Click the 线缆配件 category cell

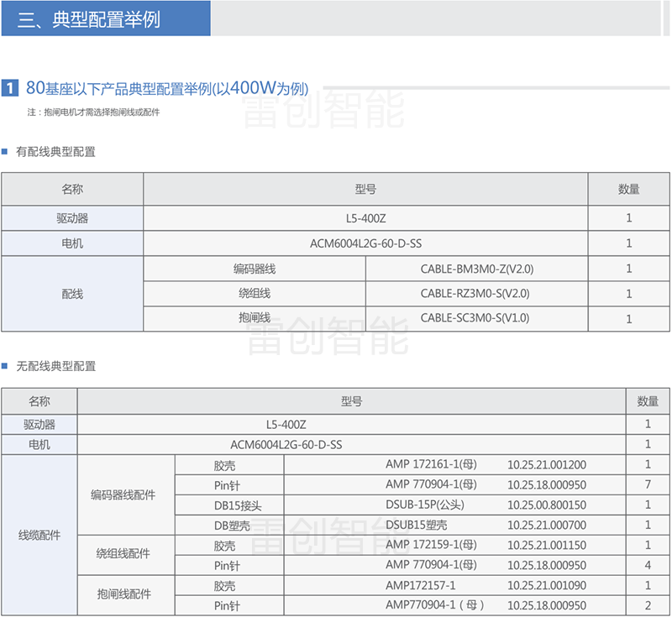click(x=39, y=535)
